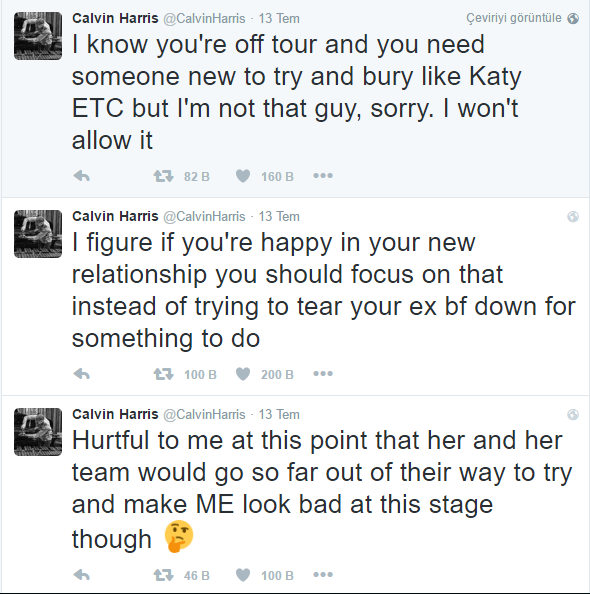Screen dimensions: 590x594
Task: Like the 'Hurtful to me' tweet
Action: (243, 575)
